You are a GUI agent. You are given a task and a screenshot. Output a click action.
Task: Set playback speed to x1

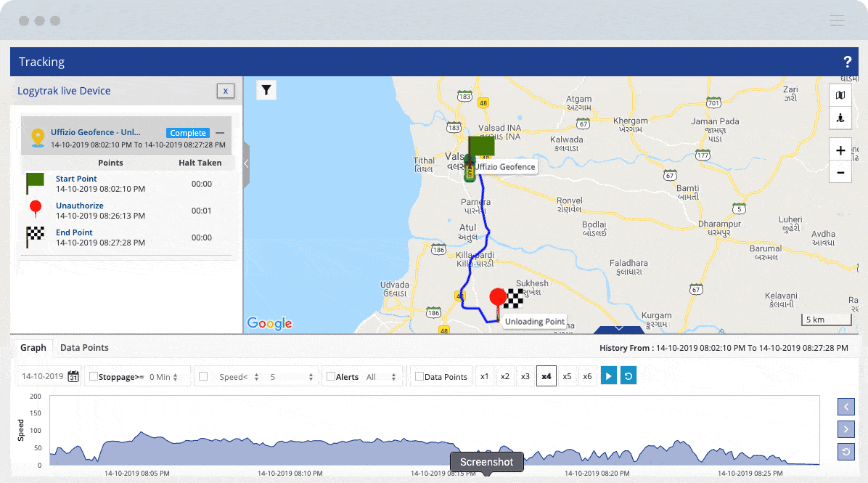[x=484, y=377]
